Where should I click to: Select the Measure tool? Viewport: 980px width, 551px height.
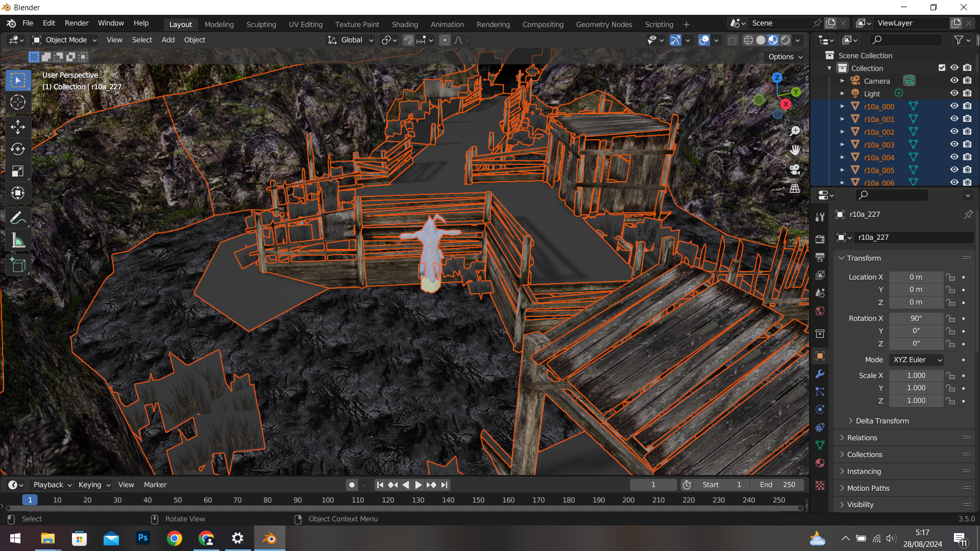pos(18,240)
